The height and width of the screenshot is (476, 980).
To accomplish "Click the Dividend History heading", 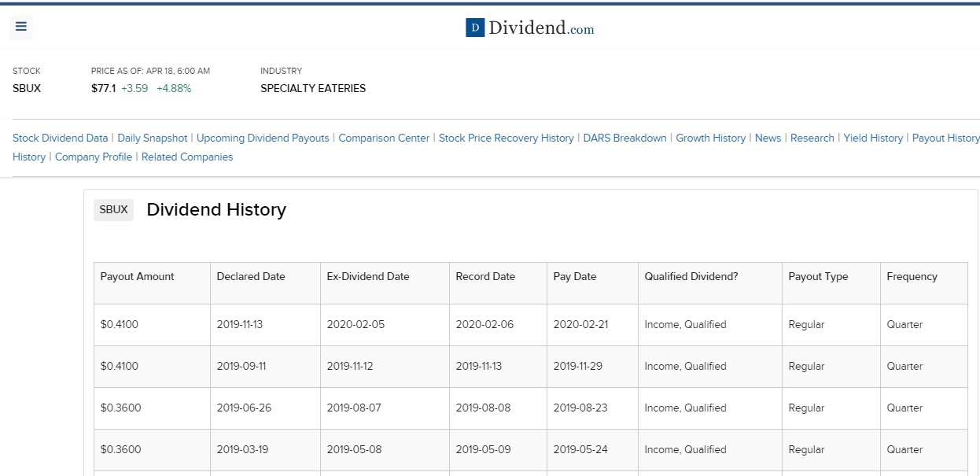I will pyautogui.click(x=216, y=210).
